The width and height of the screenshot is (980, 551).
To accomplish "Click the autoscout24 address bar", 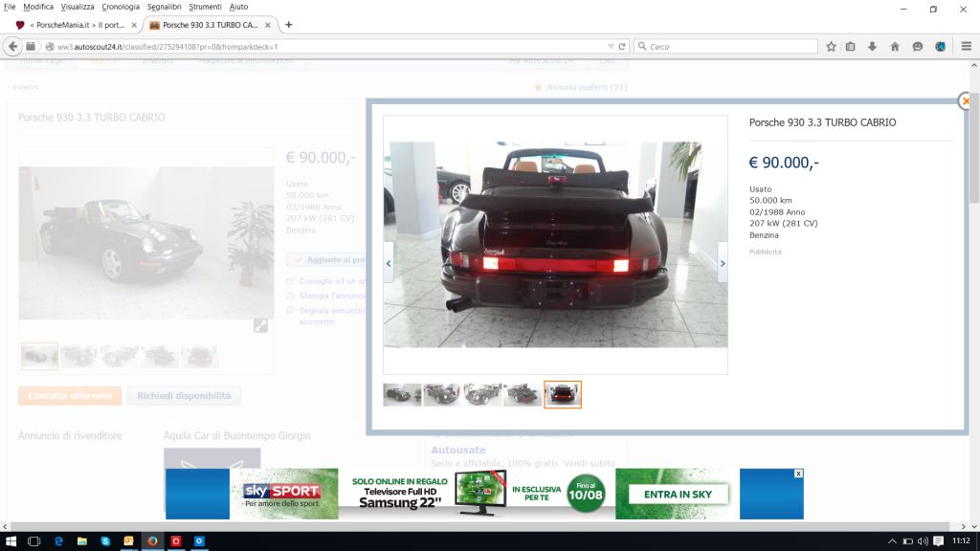I will (x=331, y=46).
